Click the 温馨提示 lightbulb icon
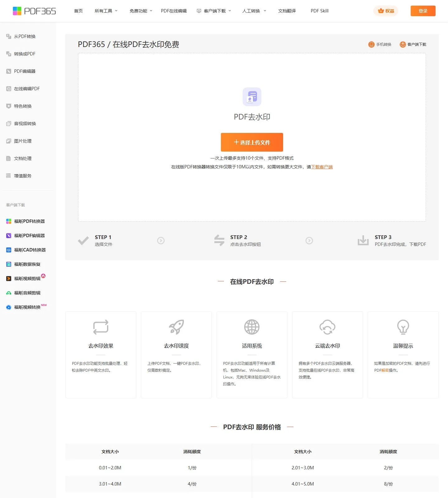The height and width of the screenshot is (498, 448). coord(403,327)
